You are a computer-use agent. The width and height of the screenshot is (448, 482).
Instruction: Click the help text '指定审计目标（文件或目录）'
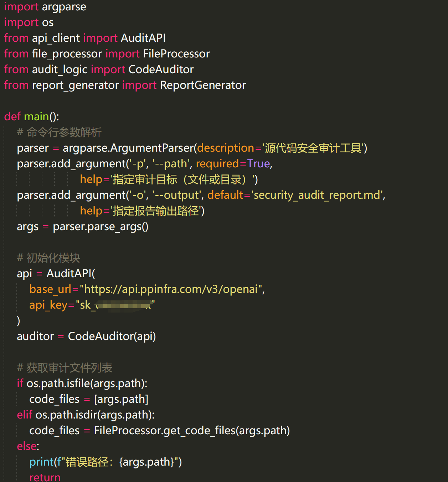pyautogui.click(x=184, y=179)
